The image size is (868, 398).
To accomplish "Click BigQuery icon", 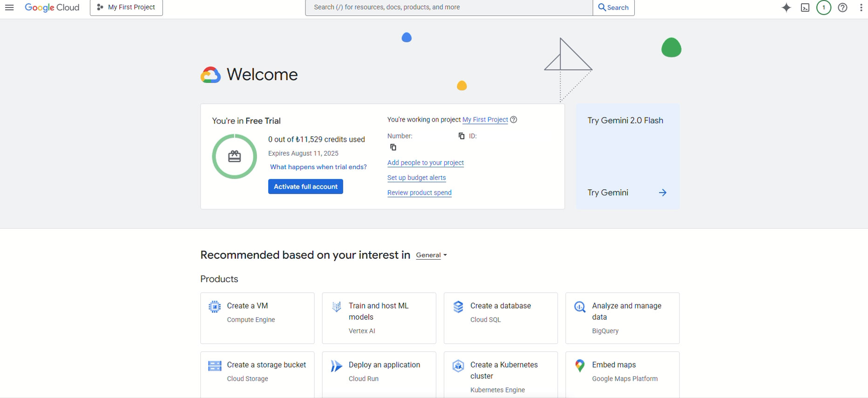I will pyautogui.click(x=580, y=307).
